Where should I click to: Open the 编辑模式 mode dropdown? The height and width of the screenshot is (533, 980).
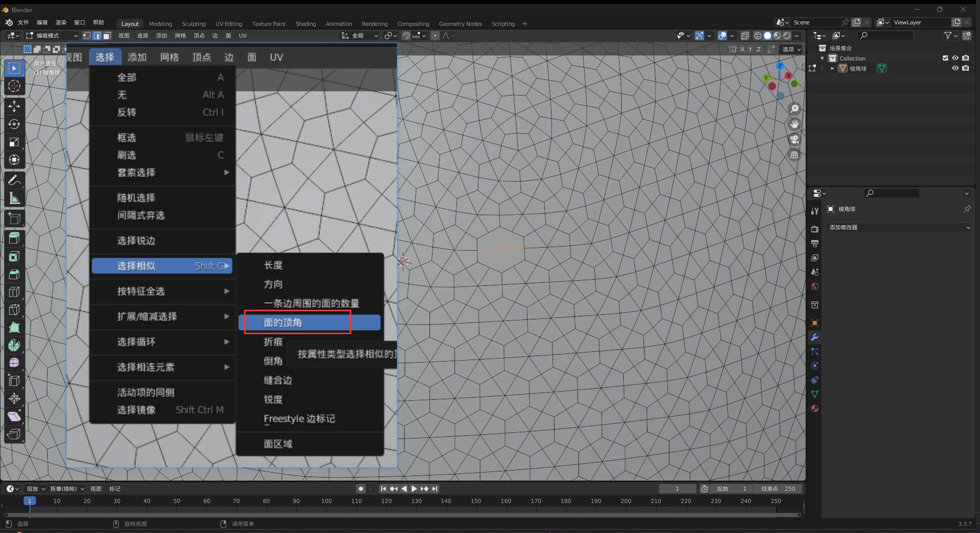pos(51,36)
